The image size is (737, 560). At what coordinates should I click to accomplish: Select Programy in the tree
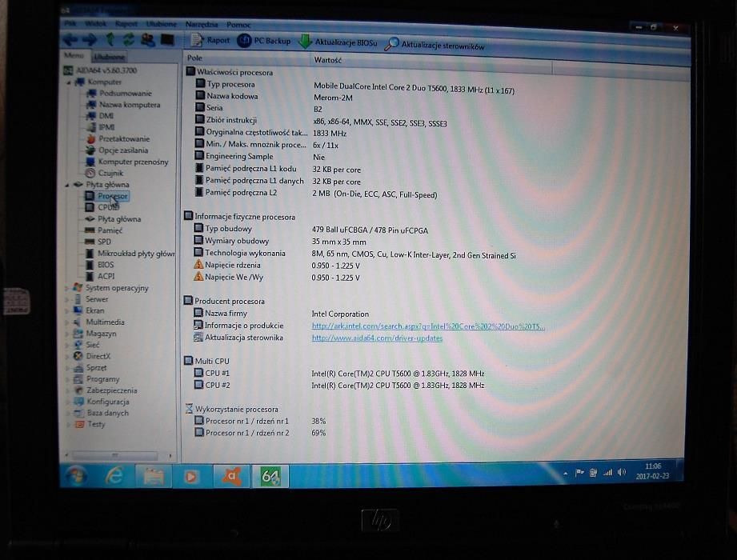[x=96, y=379]
